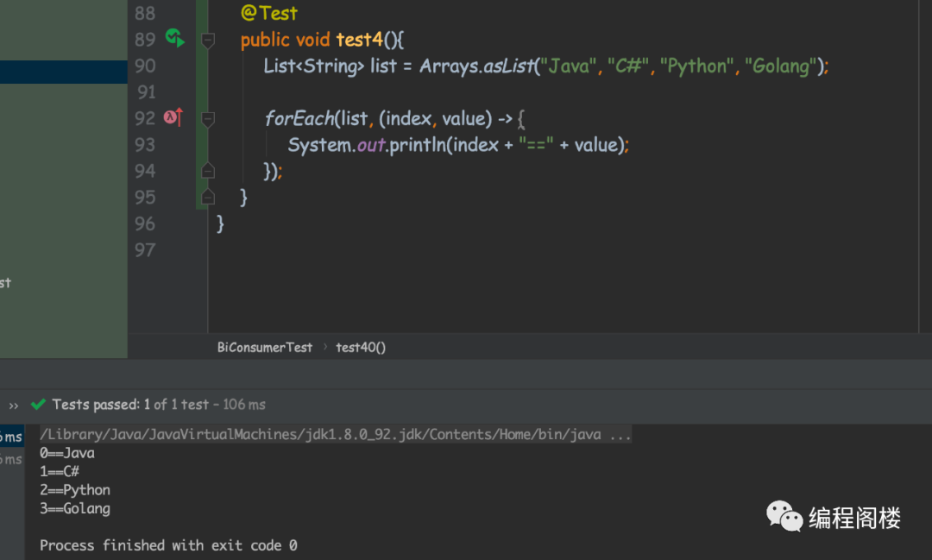Click line number 92 in the gutter
932x560 pixels.
point(144,117)
